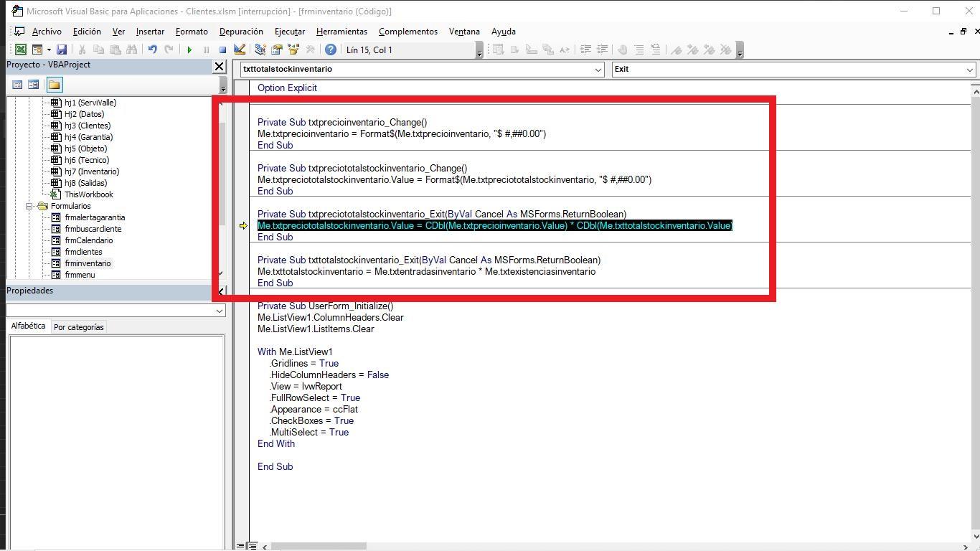This screenshot has height=551, width=980.
Task: Click View Code in Project panel
Action: point(17,85)
